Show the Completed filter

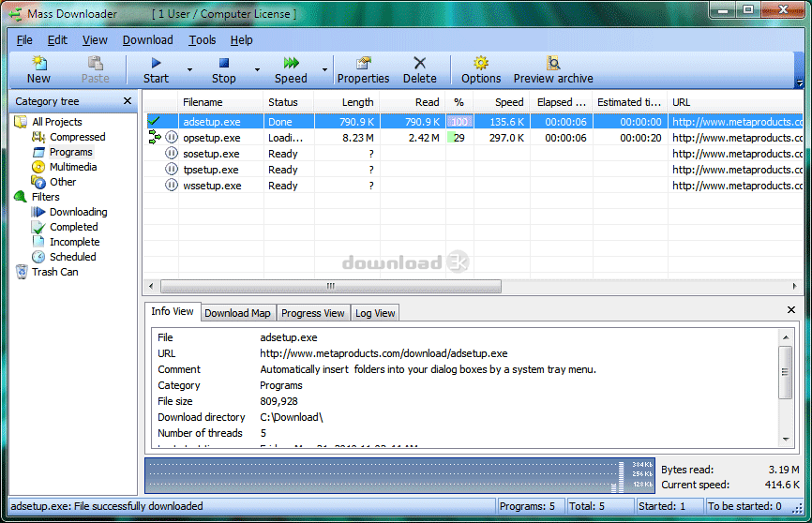73,227
